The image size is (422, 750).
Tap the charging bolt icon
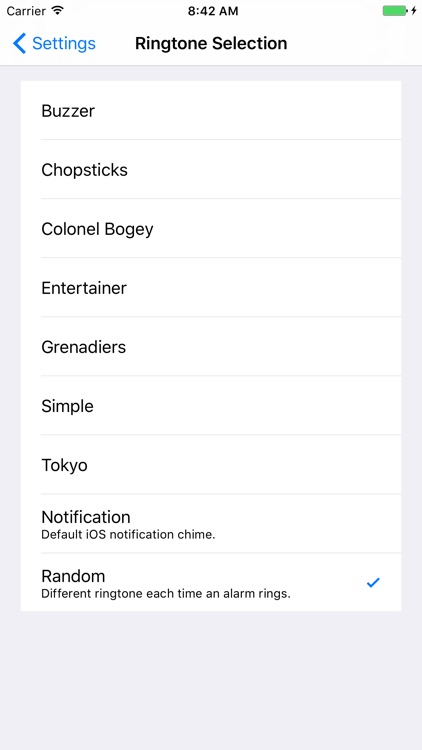[x=414, y=11]
